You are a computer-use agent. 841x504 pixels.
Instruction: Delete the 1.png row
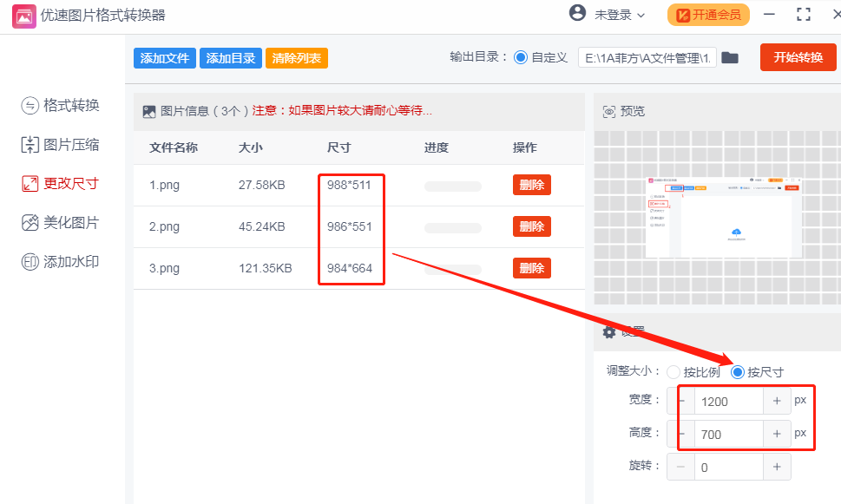pos(531,185)
